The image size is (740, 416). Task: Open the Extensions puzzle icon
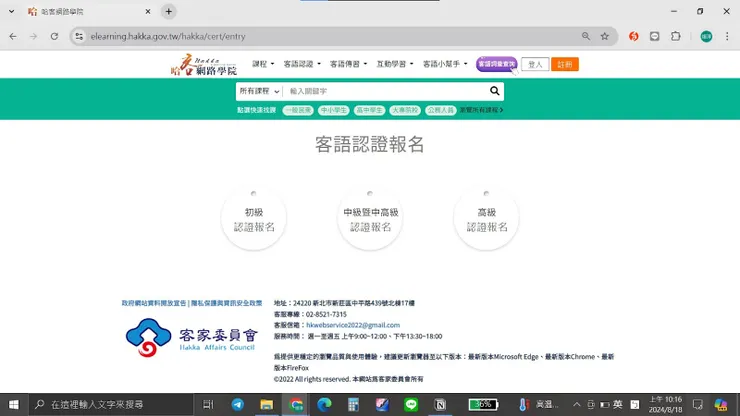676,36
